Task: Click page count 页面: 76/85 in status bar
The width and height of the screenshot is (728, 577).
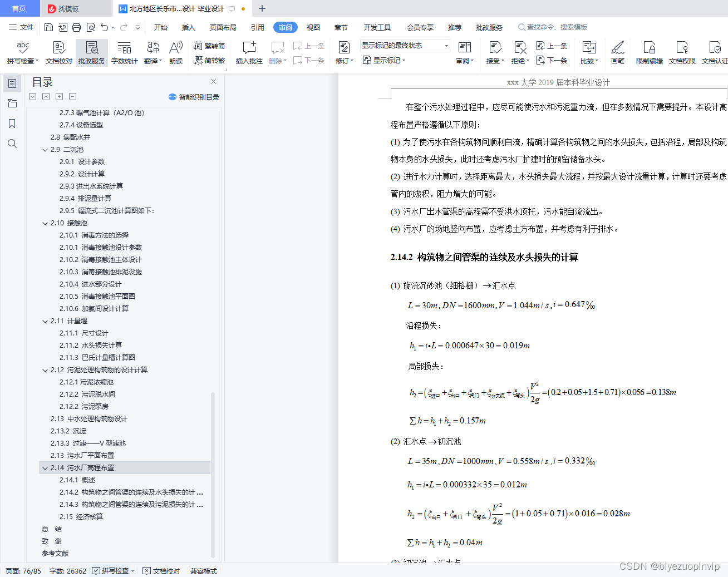Action: pyautogui.click(x=23, y=571)
